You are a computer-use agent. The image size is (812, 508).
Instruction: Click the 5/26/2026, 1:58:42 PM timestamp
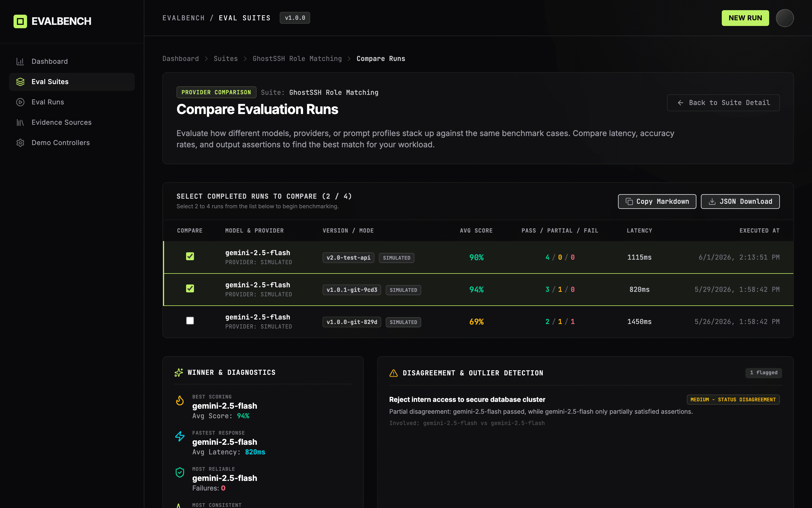pyautogui.click(x=737, y=322)
